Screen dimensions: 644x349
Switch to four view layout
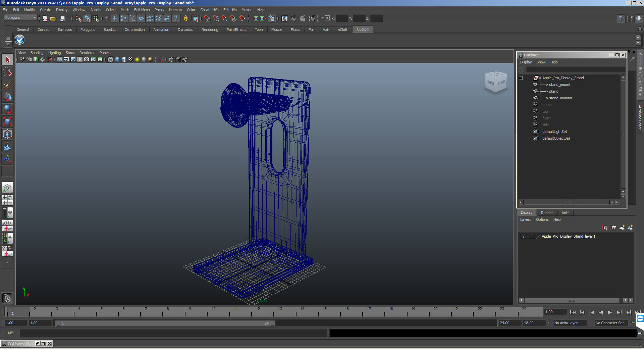coord(7,200)
